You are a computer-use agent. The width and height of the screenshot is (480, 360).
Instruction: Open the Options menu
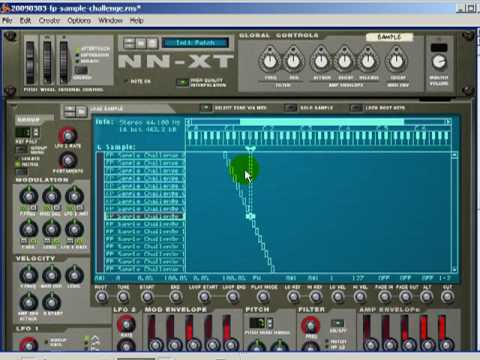(x=79, y=20)
